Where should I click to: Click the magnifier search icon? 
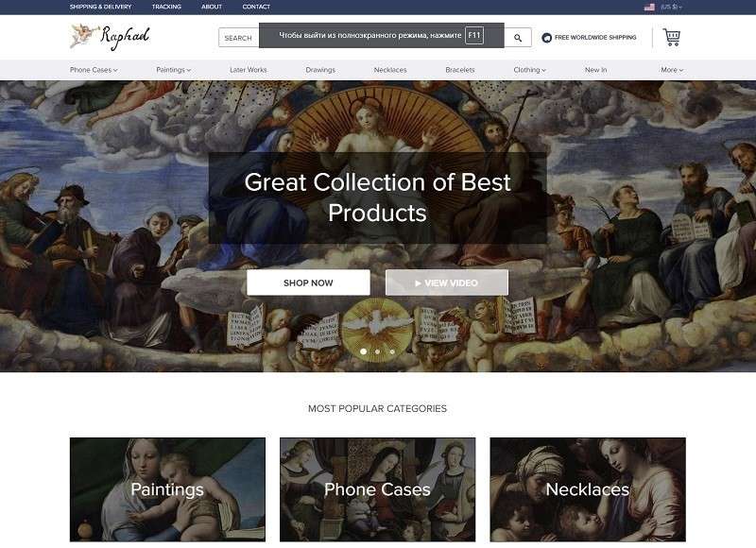[518, 38]
